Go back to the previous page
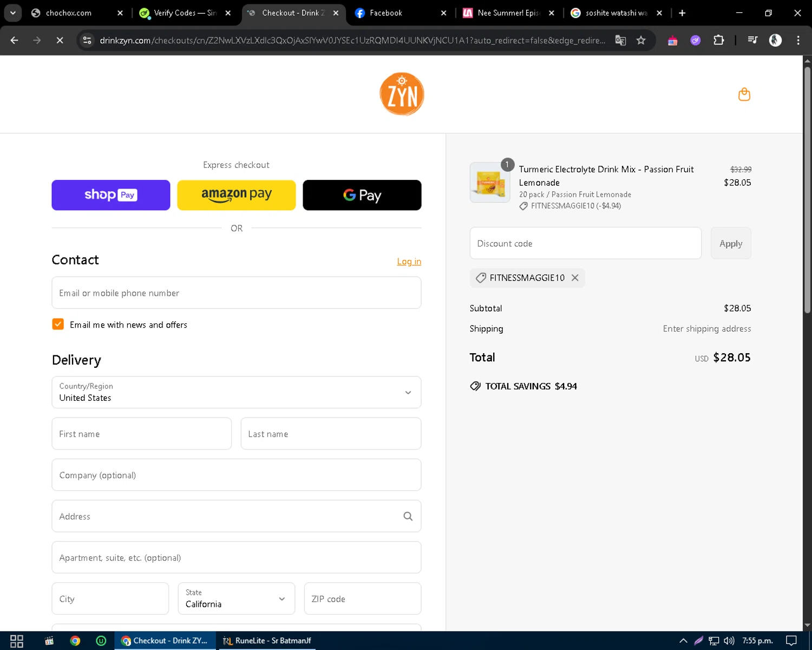This screenshot has height=650, width=812. pos(15,40)
